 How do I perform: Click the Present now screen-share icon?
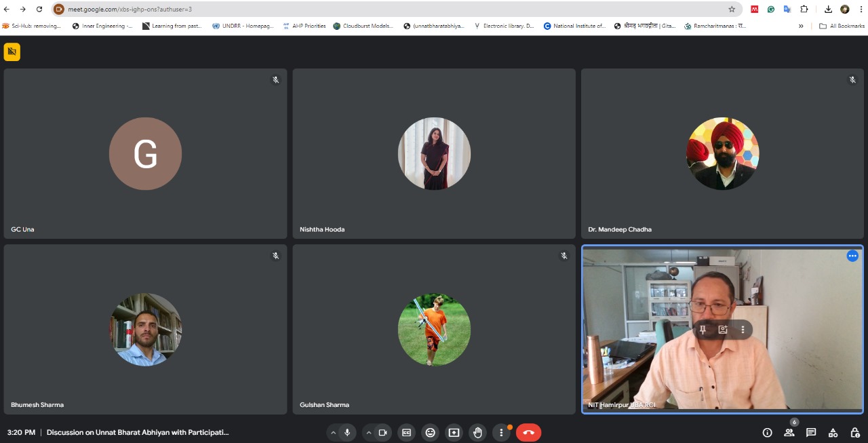coord(454,433)
